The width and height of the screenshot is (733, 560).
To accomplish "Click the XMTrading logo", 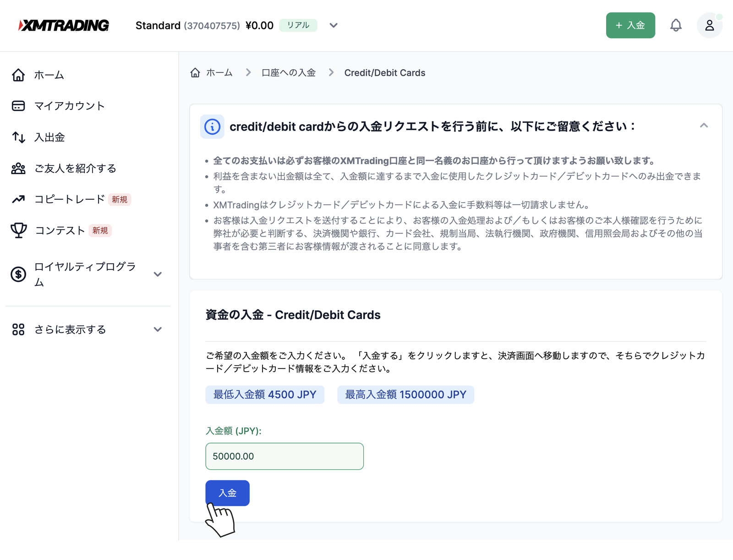I will (x=64, y=25).
